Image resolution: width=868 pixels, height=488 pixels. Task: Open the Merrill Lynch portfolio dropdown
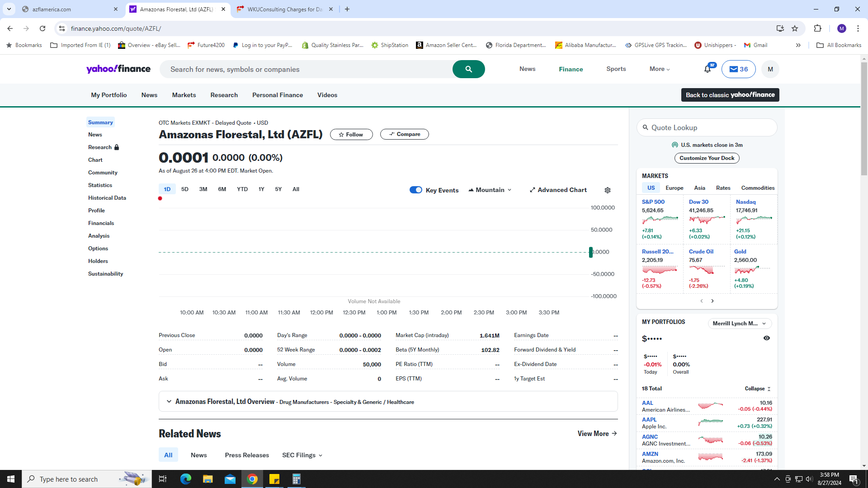tap(739, 324)
